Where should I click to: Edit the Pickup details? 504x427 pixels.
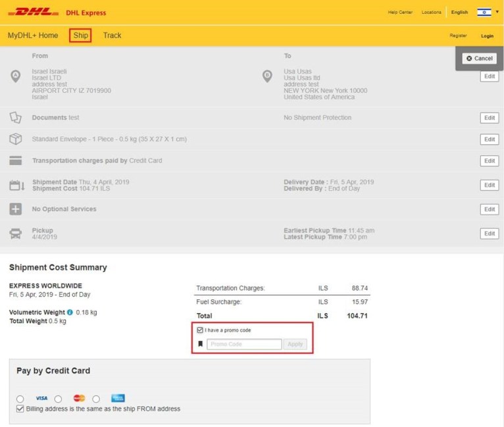[490, 234]
